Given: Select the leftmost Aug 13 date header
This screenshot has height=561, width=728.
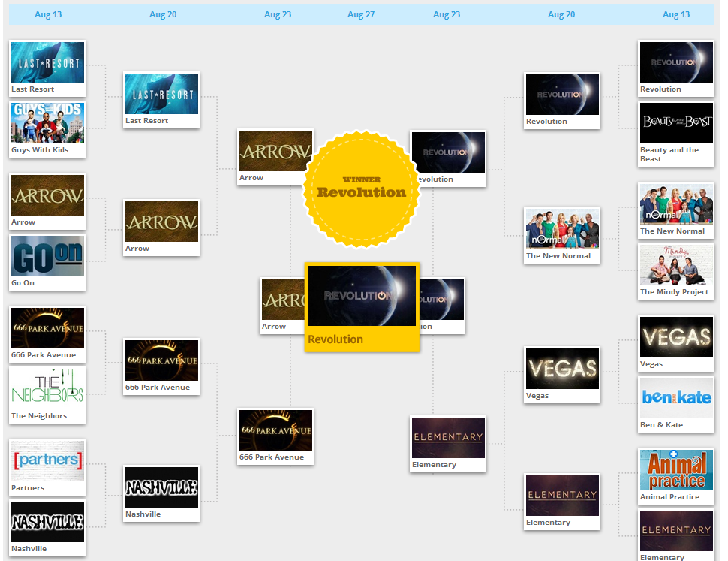Looking at the screenshot, I should pyautogui.click(x=48, y=14).
